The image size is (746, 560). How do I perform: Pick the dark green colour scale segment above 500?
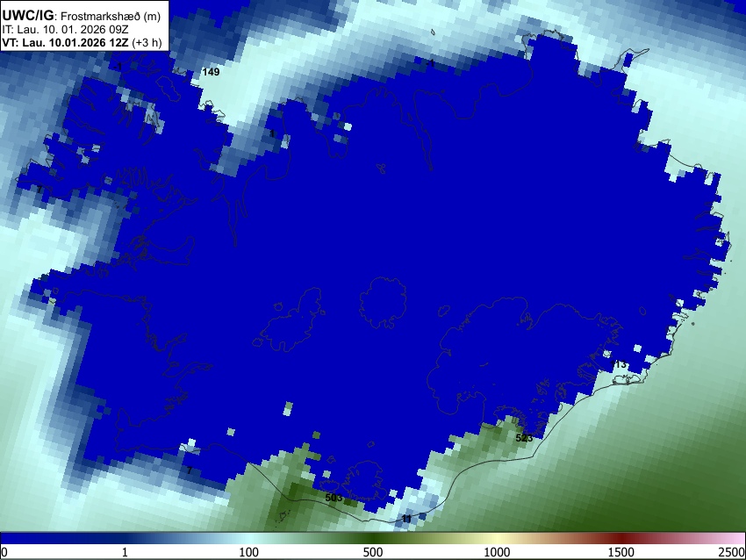click(372, 538)
